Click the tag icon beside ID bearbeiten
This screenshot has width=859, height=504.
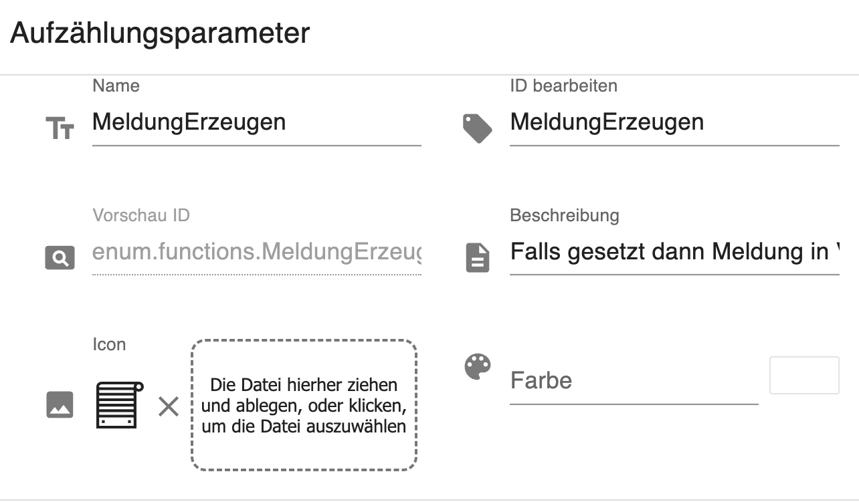478,128
